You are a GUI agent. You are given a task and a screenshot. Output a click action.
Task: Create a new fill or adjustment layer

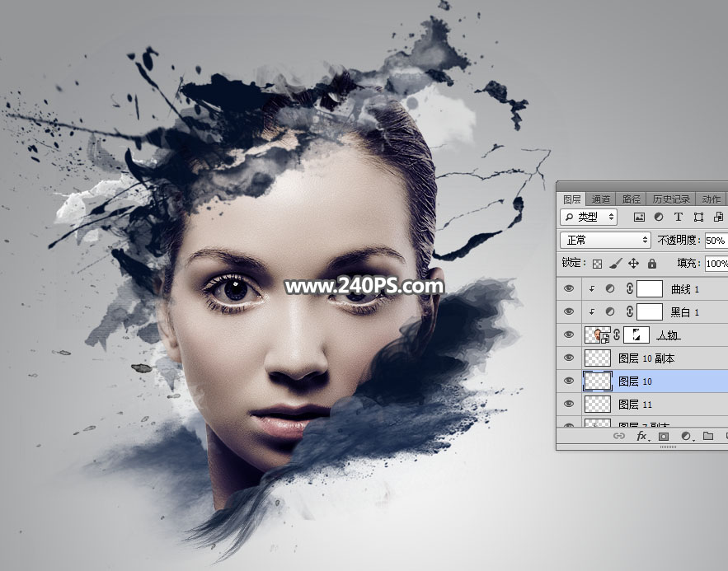[685, 437]
